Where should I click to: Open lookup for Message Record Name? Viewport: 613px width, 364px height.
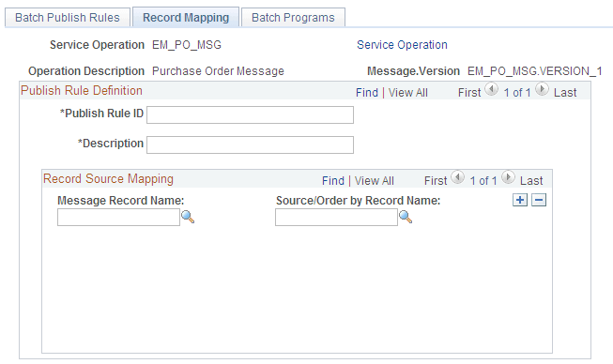pos(188,217)
